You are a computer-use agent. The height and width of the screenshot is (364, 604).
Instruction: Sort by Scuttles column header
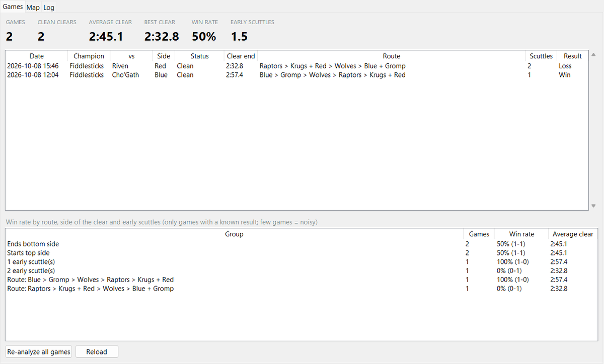coord(541,56)
